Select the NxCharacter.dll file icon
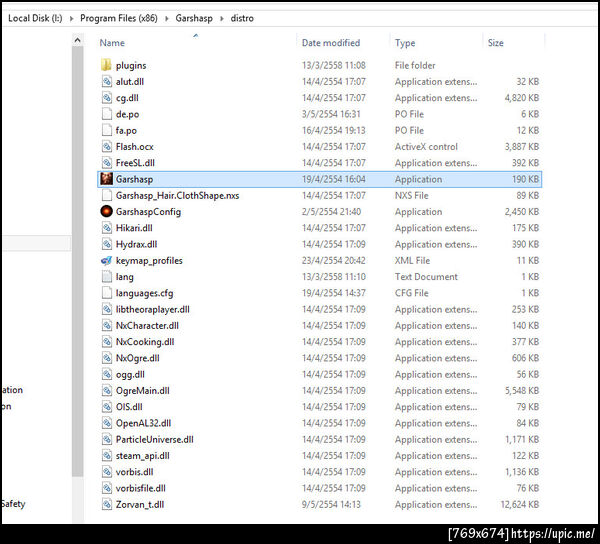 tap(106, 326)
